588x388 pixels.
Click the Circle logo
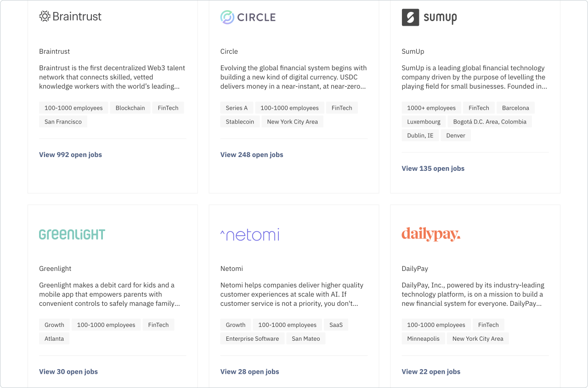pos(248,17)
